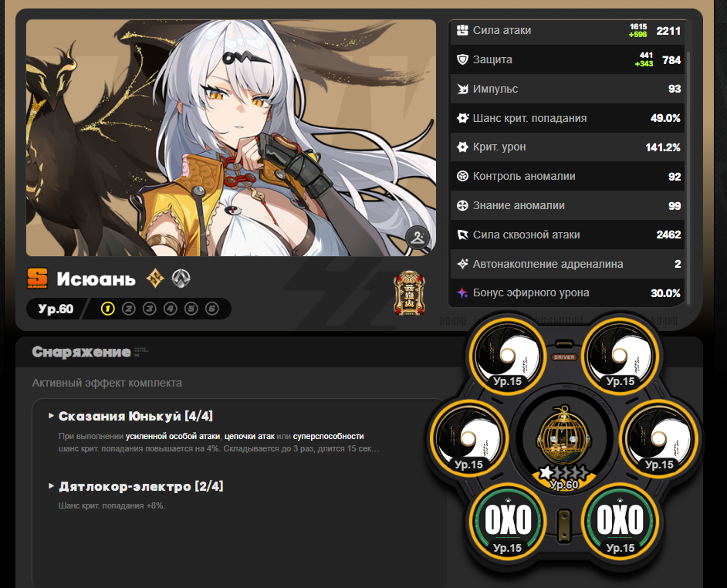Viewport: 727px width, 588px height.
Task: Click the Защита shield icon
Action: click(462, 59)
